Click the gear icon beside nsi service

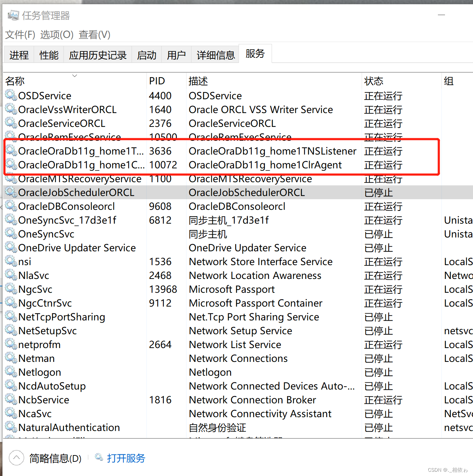[x=11, y=261]
